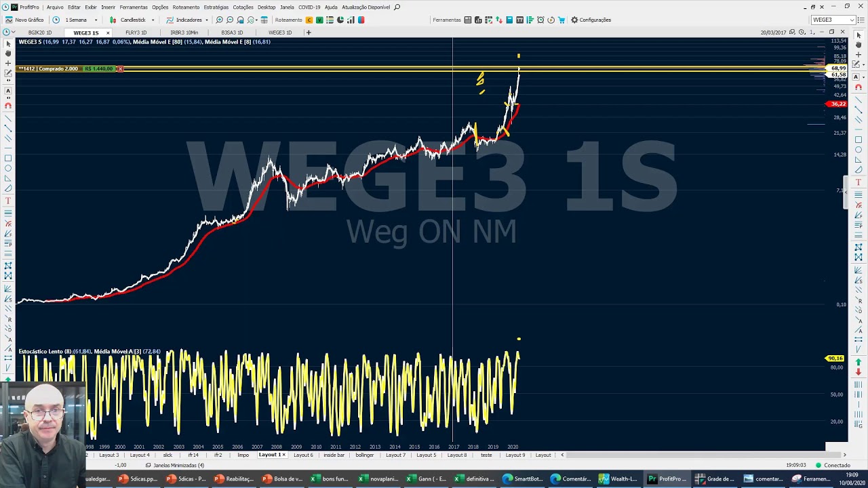Click Janelas Minimizadas (4) in status bar
Screen dimensions: 868x488
175,465
